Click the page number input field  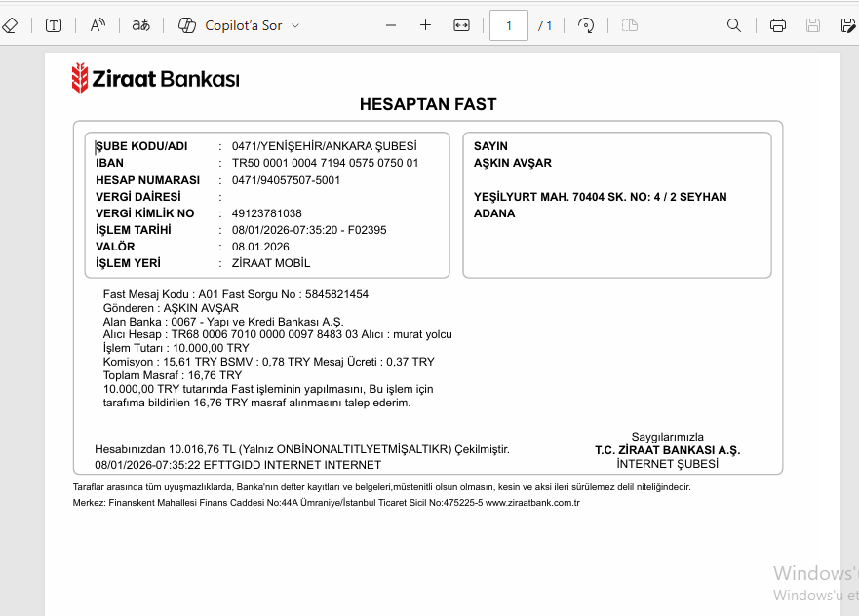pyautogui.click(x=508, y=25)
